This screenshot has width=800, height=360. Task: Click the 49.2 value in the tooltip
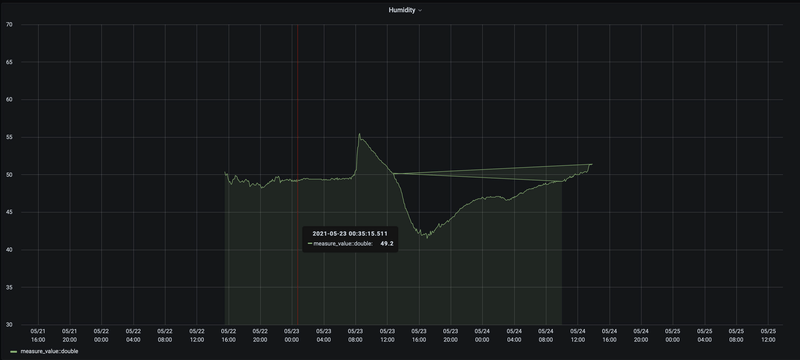pos(387,244)
